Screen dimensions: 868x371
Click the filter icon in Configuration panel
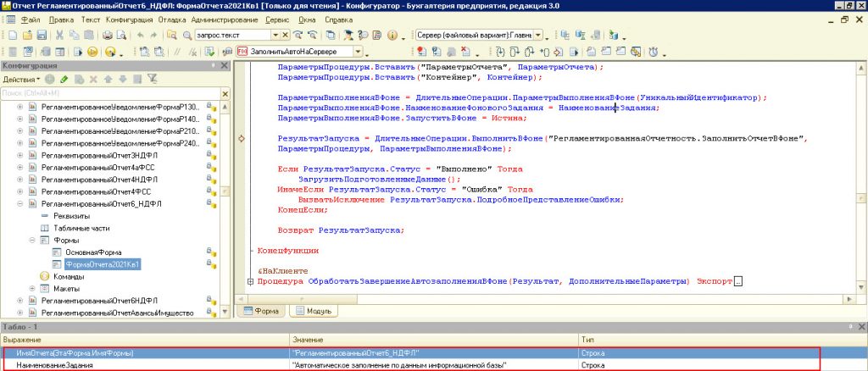153,79
